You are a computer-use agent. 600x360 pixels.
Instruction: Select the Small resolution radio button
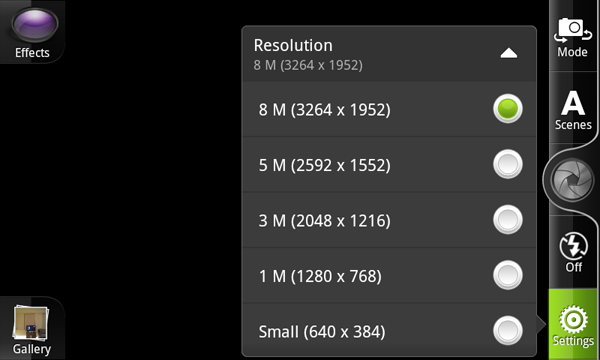508,331
